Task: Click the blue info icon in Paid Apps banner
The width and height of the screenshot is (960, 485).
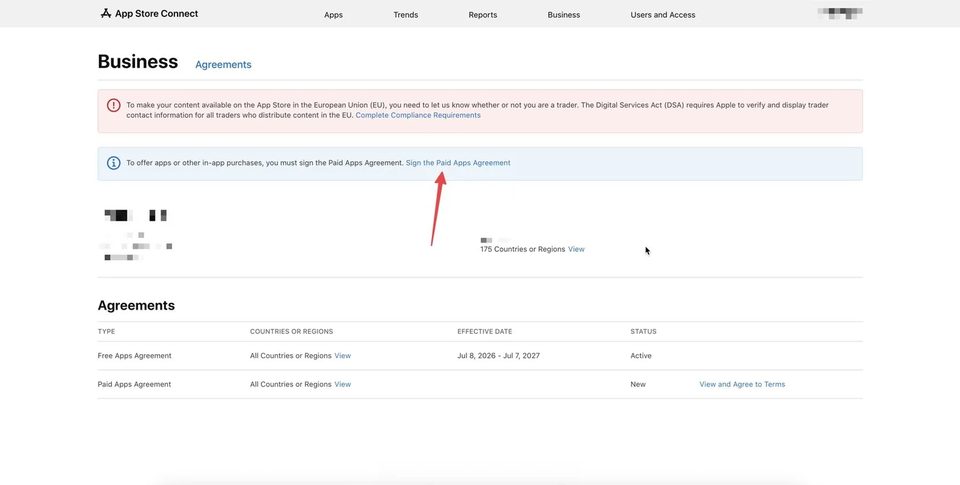Action: [113, 163]
